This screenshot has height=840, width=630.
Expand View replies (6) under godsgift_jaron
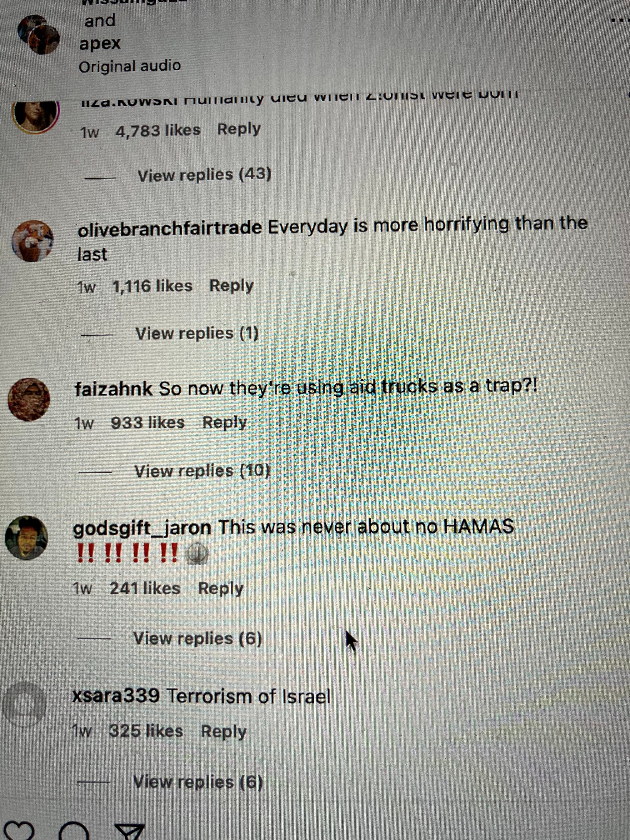(197, 638)
